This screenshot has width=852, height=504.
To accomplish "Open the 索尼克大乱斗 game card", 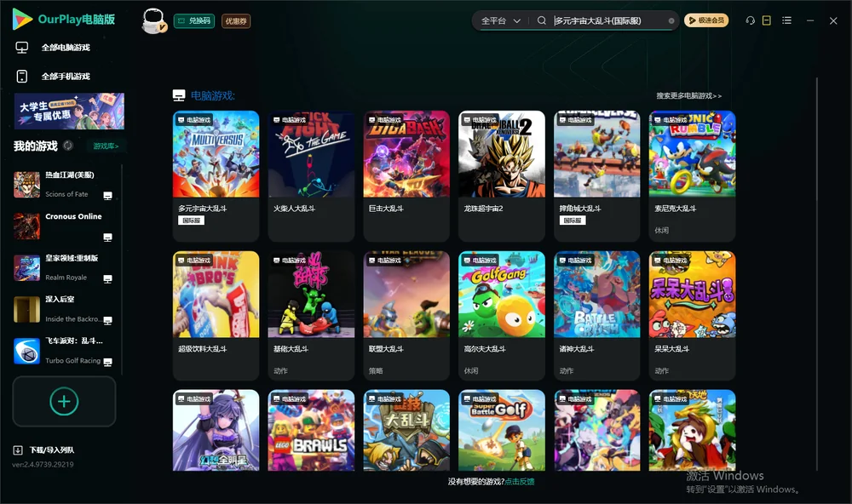I will 692,176.
